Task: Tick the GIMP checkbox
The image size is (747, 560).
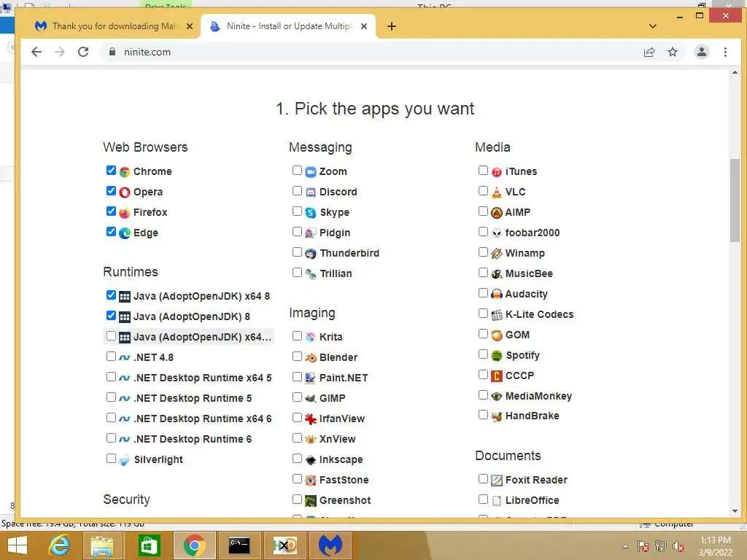Action: click(x=297, y=397)
